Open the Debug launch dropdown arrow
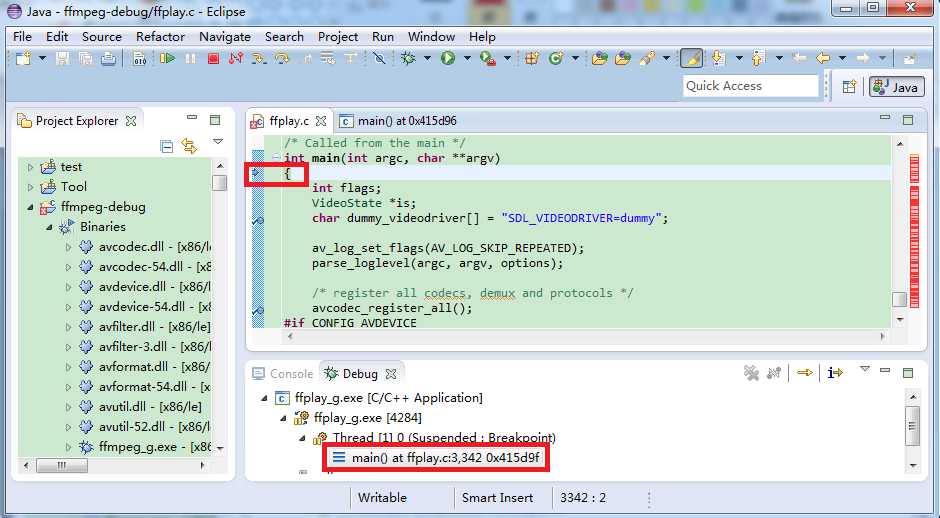This screenshot has height=518, width=940. point(427,58)
